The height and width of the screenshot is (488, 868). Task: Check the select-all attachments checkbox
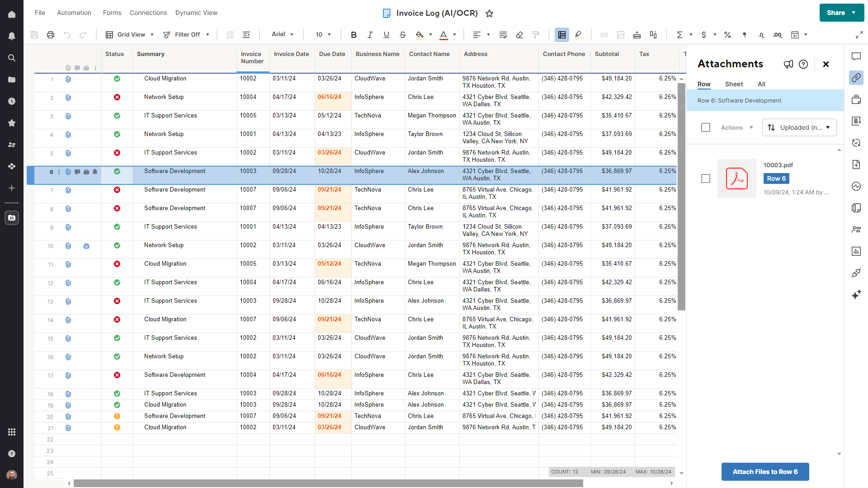[x=706, y=127]
